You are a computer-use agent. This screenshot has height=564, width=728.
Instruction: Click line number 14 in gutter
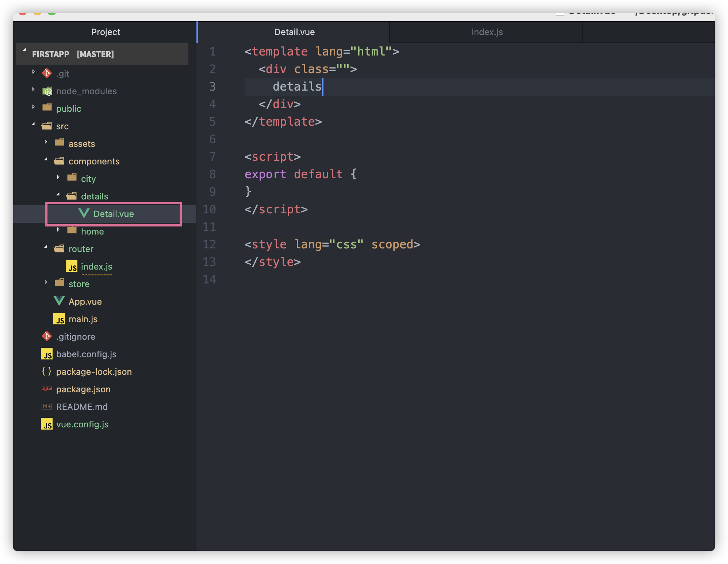tap(209, 279)
